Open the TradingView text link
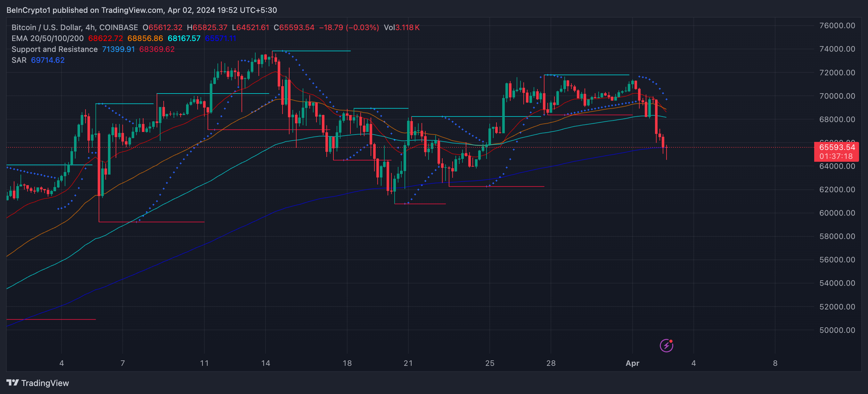This screenshot has height=394, width=868. [45, 383]
